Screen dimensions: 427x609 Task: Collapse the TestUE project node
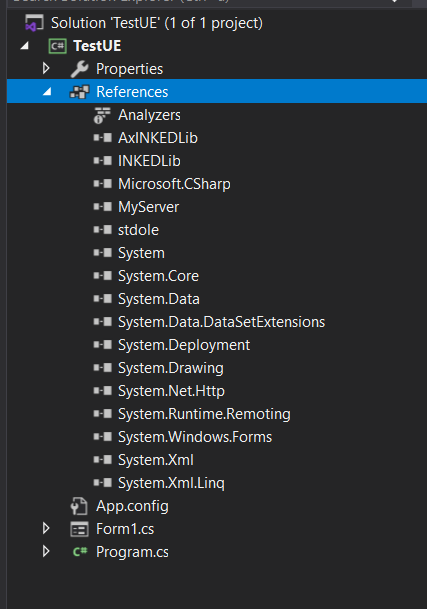coord(24,46)
